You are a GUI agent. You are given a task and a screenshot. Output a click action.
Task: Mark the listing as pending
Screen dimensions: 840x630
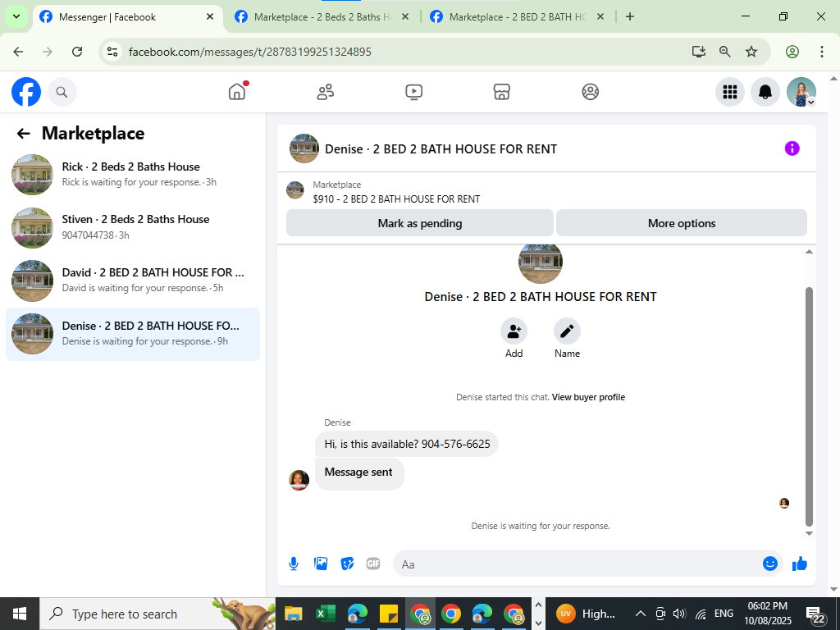(x=419, y=223)
